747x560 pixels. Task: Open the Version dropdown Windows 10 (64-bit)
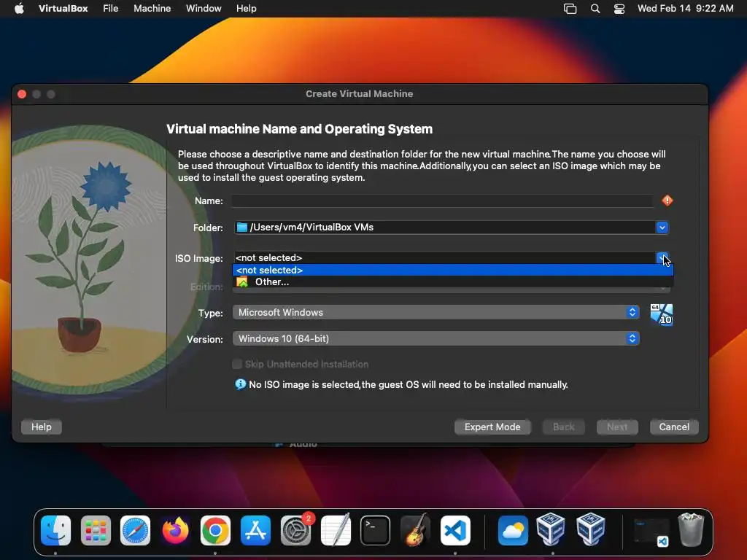pyautogui.click(x=436, y=338)
